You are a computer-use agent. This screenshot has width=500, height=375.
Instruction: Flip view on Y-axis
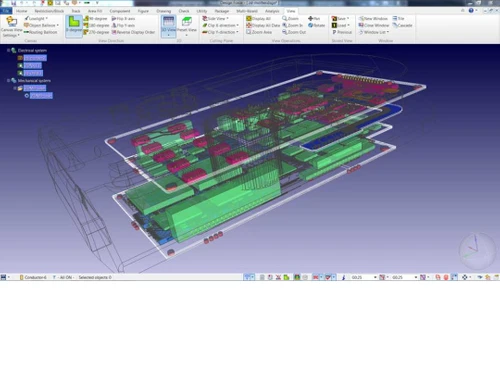click(123, 25)
